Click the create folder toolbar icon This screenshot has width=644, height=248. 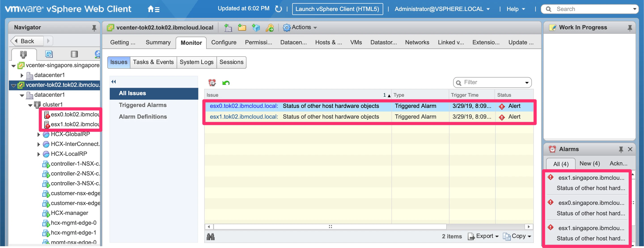click(x=242, y=28)
